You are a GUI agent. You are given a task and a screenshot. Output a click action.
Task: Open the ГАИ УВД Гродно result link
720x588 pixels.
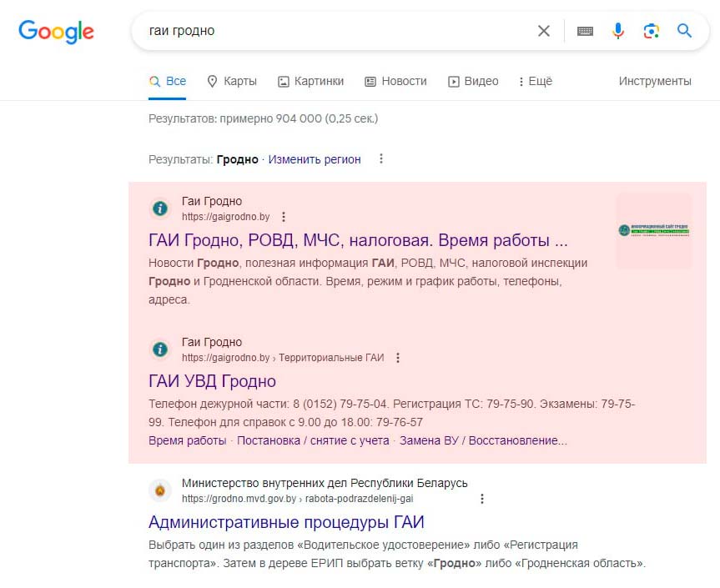(x=211, y=379)
